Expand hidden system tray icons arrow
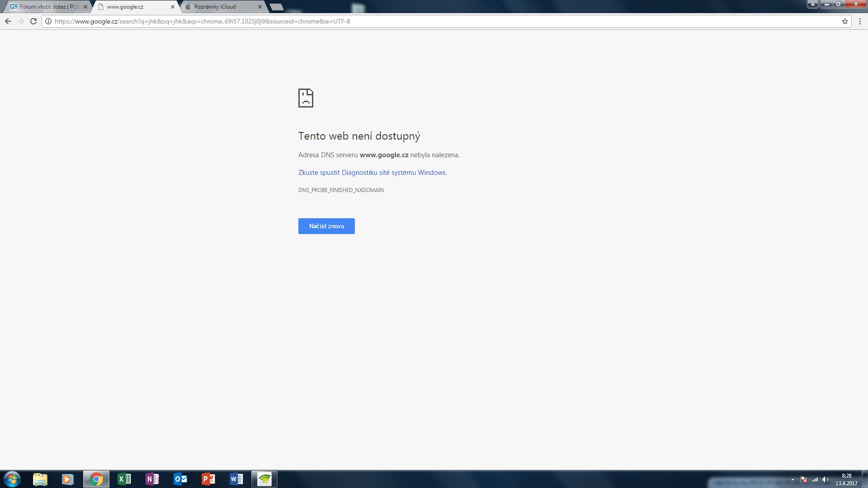 (x=793, y=479)
